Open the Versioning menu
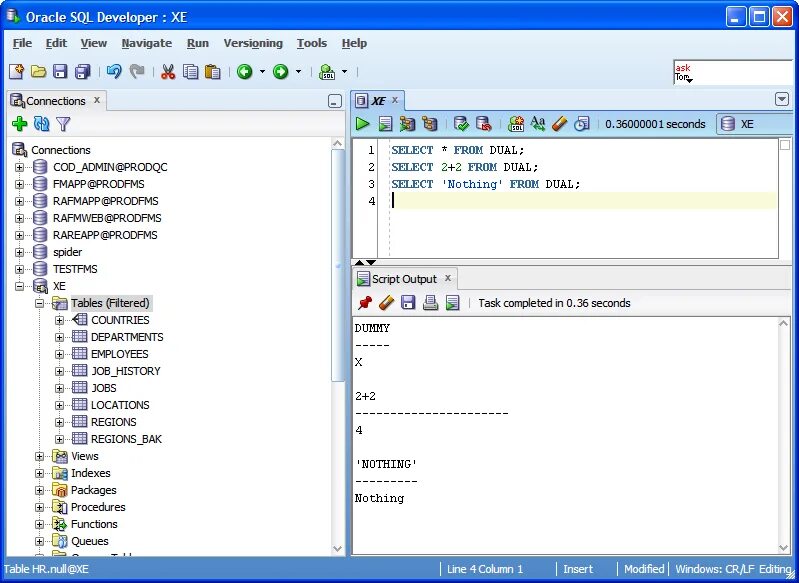The height and width of the screenshot is (583, 799). tap(253, 43)
